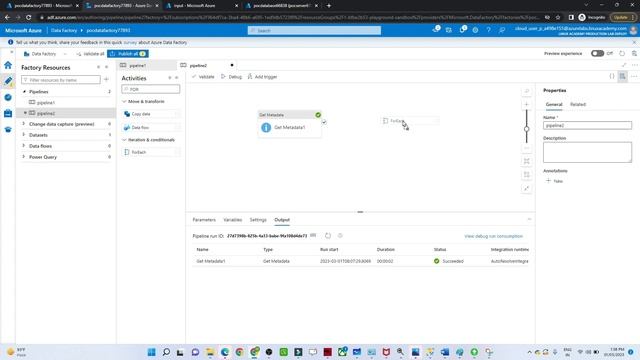This screenshot has height=360, width=640.
Task: Click the Copy data activity icon
Action: click(127, 114)
